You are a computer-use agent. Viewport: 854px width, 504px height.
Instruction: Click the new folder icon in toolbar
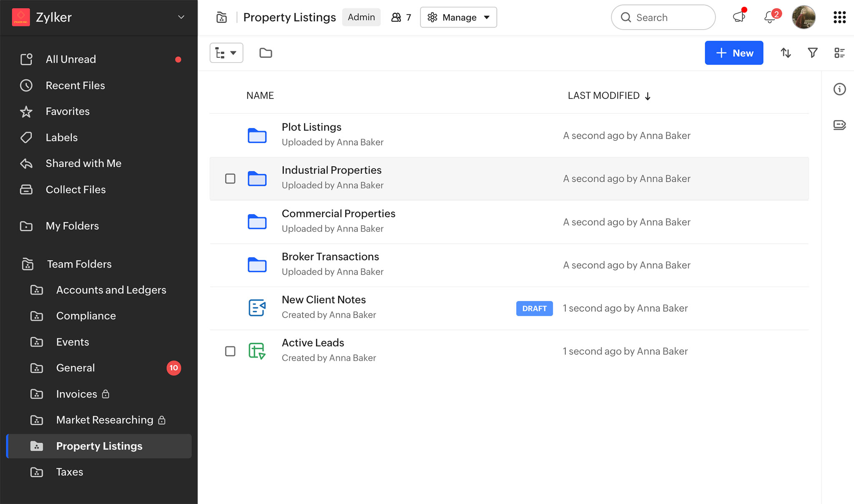point(266,53)
